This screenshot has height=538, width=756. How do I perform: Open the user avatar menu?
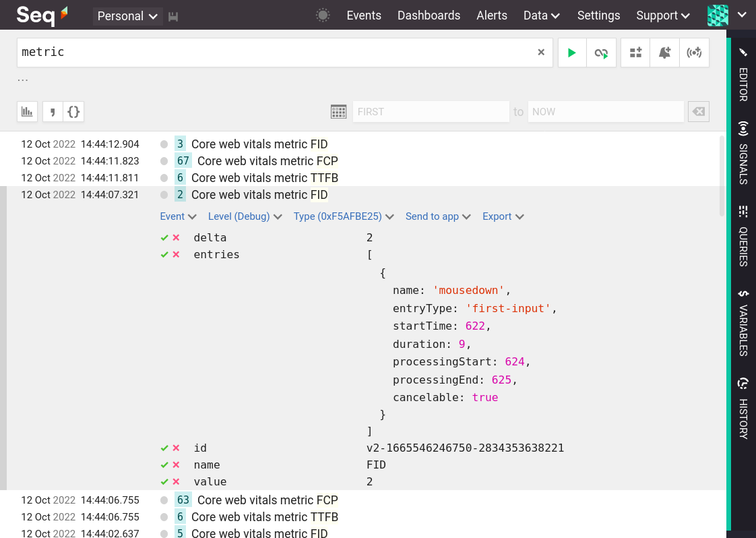point(718,16)
